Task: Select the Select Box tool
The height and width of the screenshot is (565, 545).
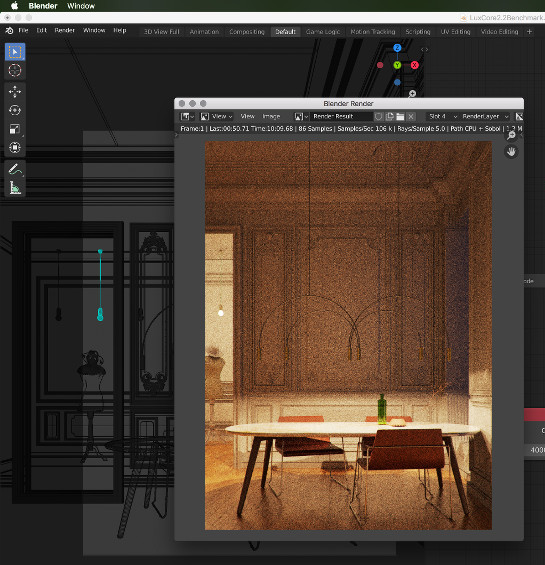Action: [x=15, y=52]
